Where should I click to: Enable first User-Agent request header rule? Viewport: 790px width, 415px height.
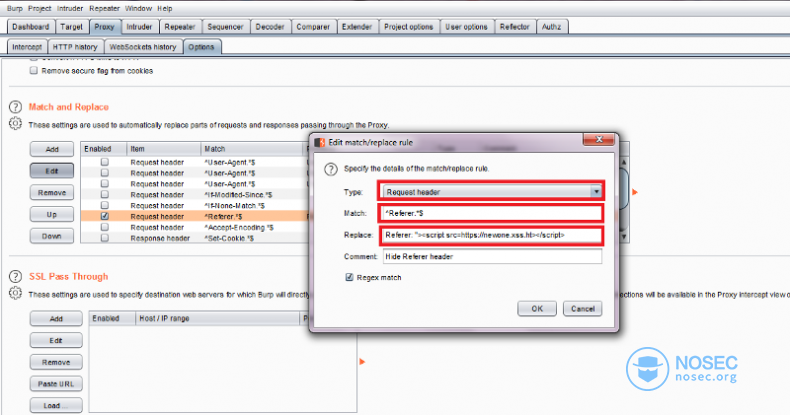click(x=104, y=162)
